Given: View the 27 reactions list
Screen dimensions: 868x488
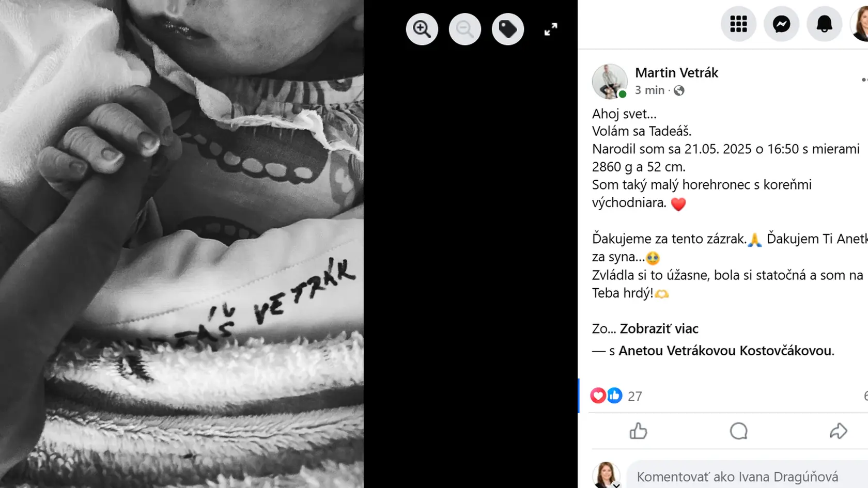Looking at the screenshot, I should 634,396.
